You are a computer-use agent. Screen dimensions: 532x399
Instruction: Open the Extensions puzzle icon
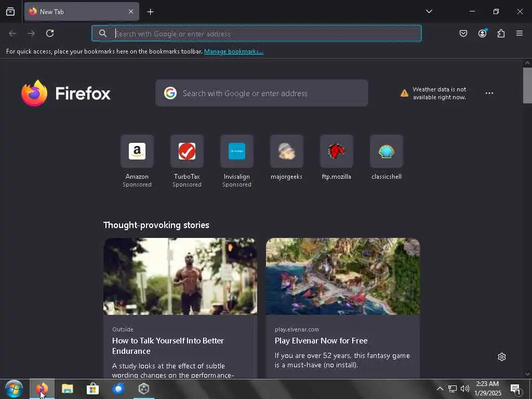501,33
